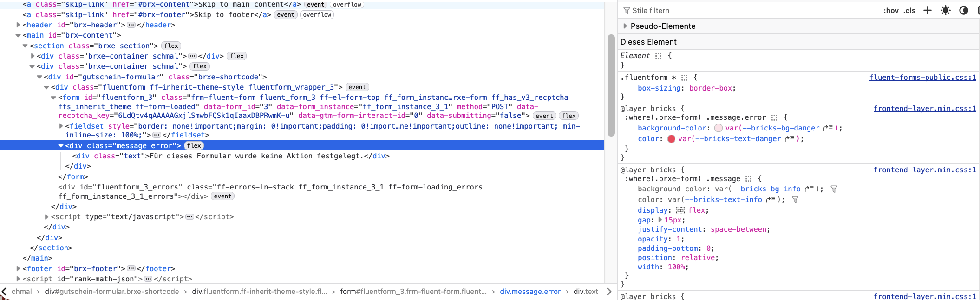Click the filter funnel beside overridden background-color
The width and height of the screenshot is (980, 300).
click(834, 189)
